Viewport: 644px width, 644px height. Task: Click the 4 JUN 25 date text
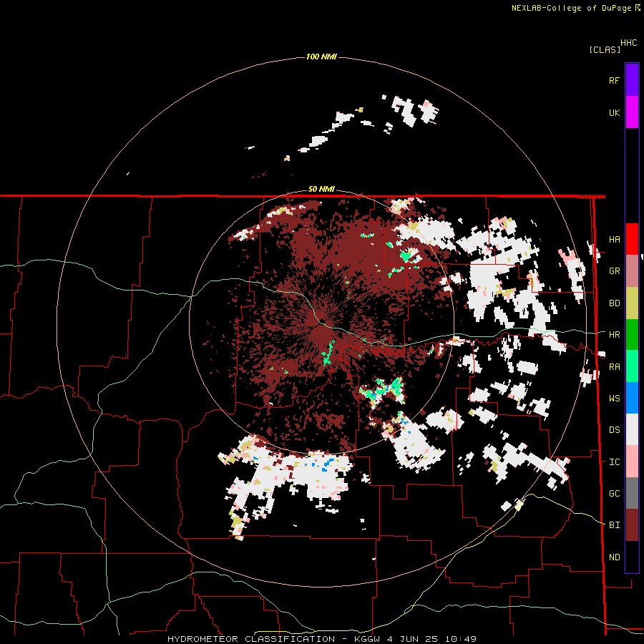(413, 639)
